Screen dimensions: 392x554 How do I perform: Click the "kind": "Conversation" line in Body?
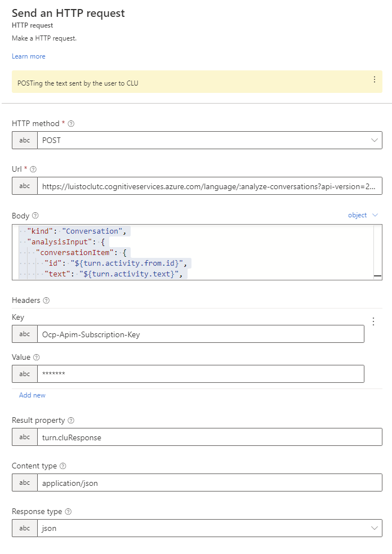[x=77, y=231]
